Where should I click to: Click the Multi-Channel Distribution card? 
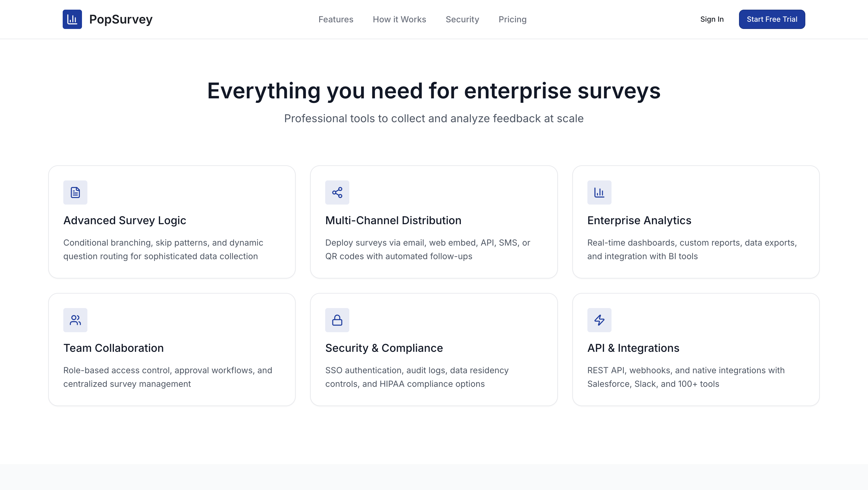tap(434, 221)
